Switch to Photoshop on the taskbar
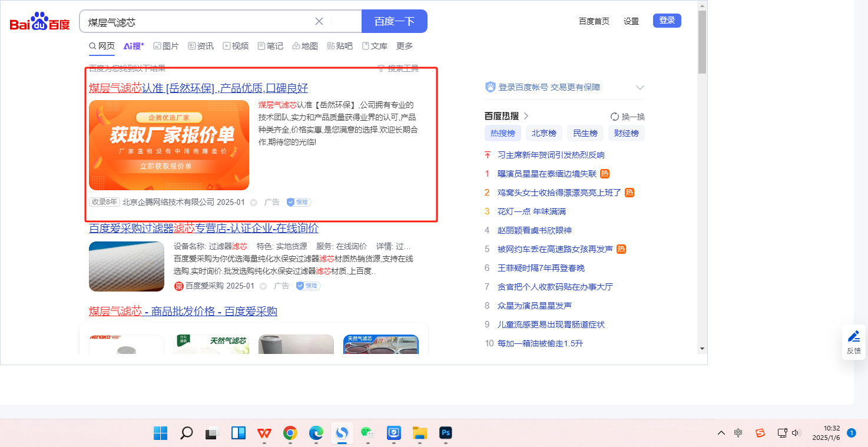The height and width of the screenshot is (447, 868). (445, 433)
